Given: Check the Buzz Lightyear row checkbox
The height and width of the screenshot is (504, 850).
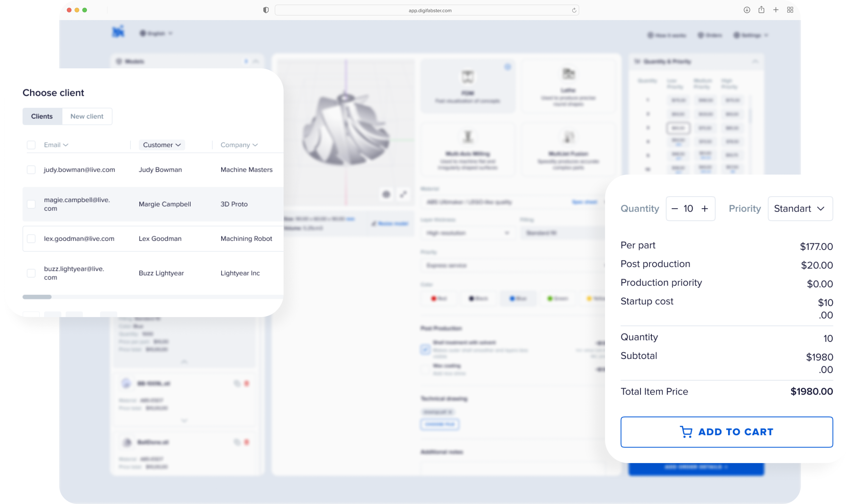Looking at the screenshot, I should (31, 273).
